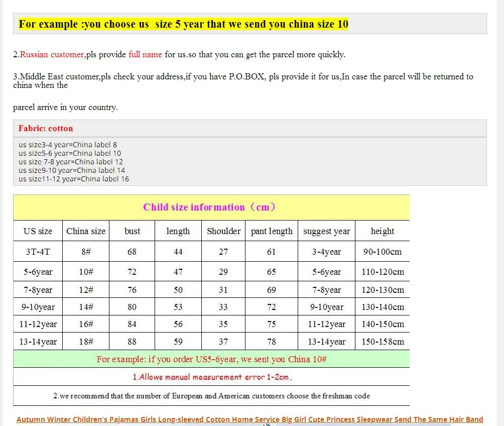
Task: Click the 'pant length' column header
Action: click(272, 231)
